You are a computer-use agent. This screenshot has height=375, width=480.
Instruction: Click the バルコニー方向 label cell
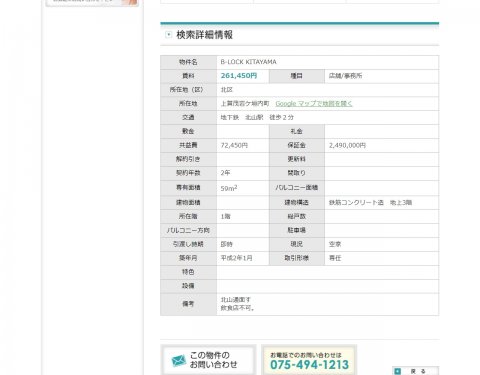tap(188, 230)
